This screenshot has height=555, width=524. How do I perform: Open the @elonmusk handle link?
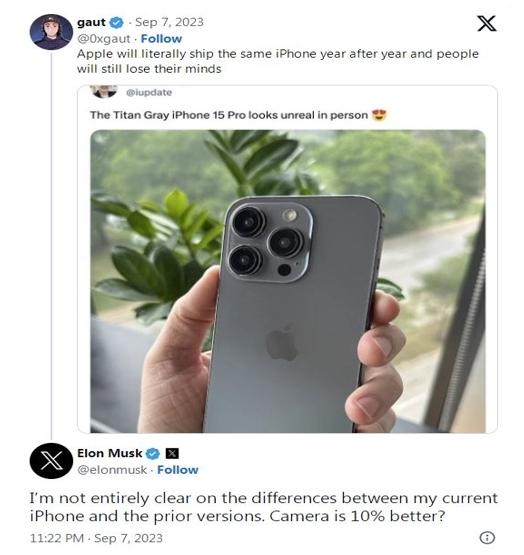(x=112, y=470)
